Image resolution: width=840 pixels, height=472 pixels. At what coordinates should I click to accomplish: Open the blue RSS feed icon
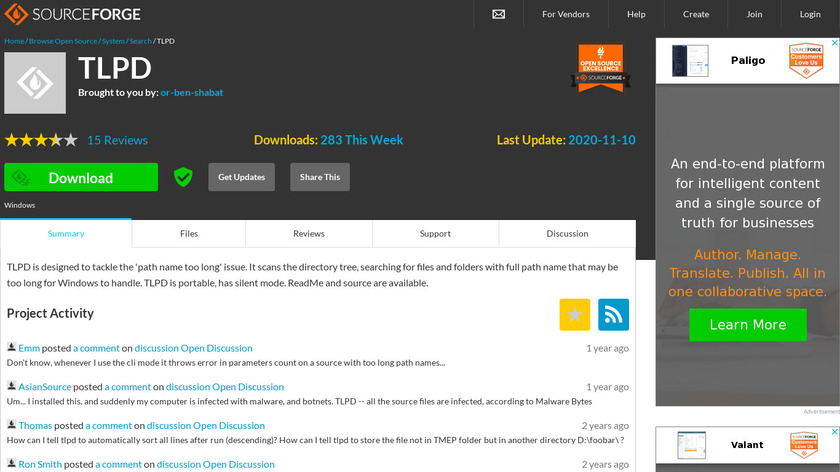[613, 314]
